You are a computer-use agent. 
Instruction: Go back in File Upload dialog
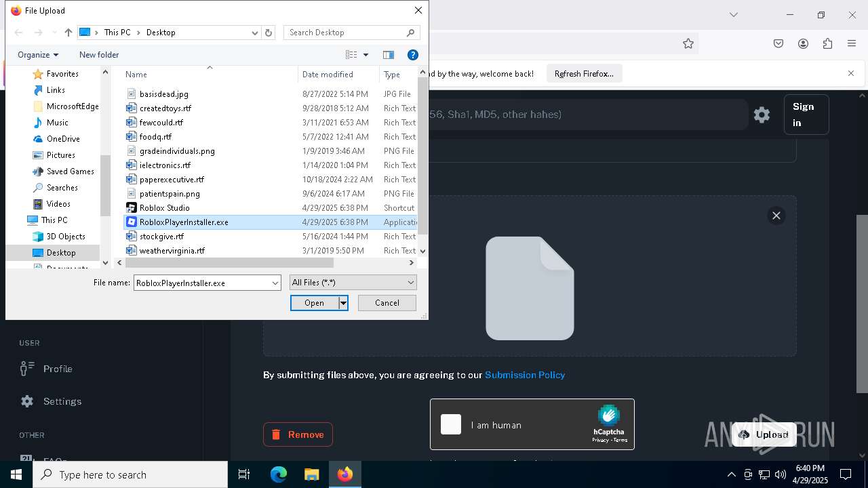(x=19, y=33)
